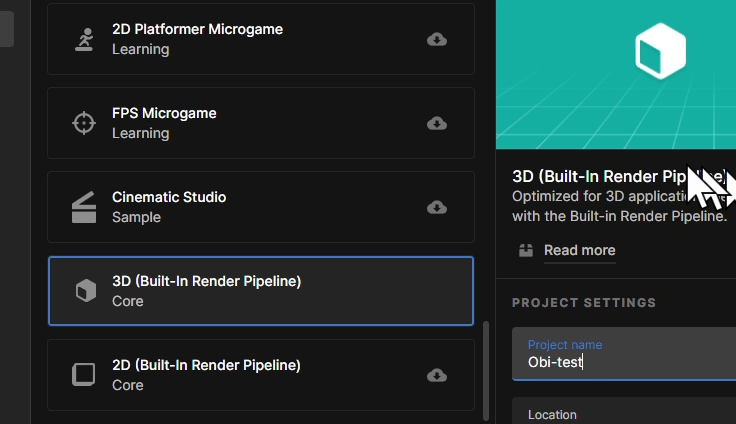Open the Read more link
This screenshot has width=736, height=424.
[x=579, y=250]
